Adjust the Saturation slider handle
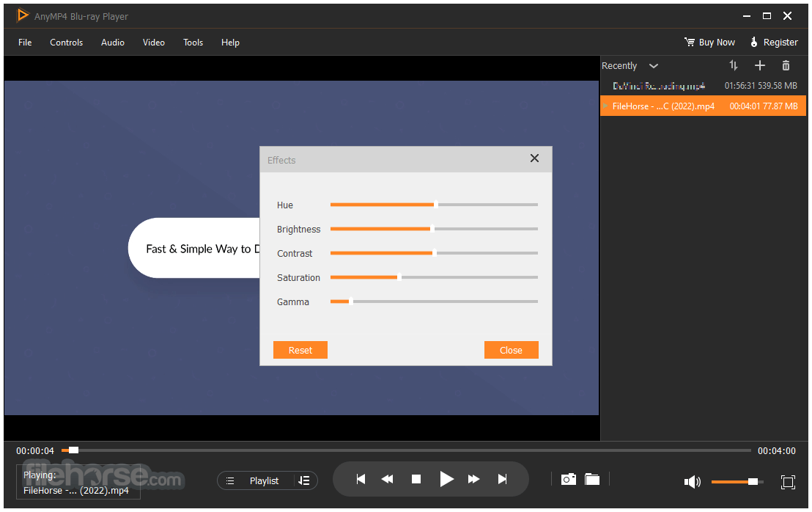This screenshot has width=812, height=512. (x=399, y=277)
